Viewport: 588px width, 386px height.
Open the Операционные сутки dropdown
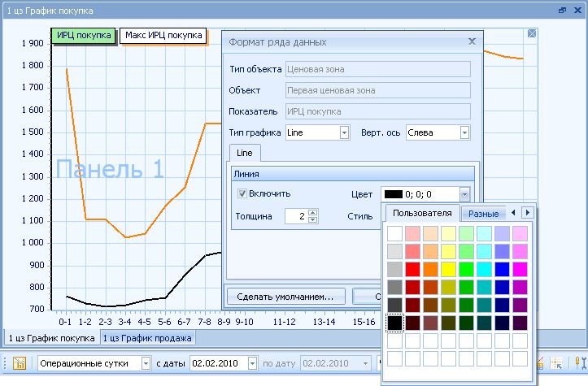click(x=146, y=363)
